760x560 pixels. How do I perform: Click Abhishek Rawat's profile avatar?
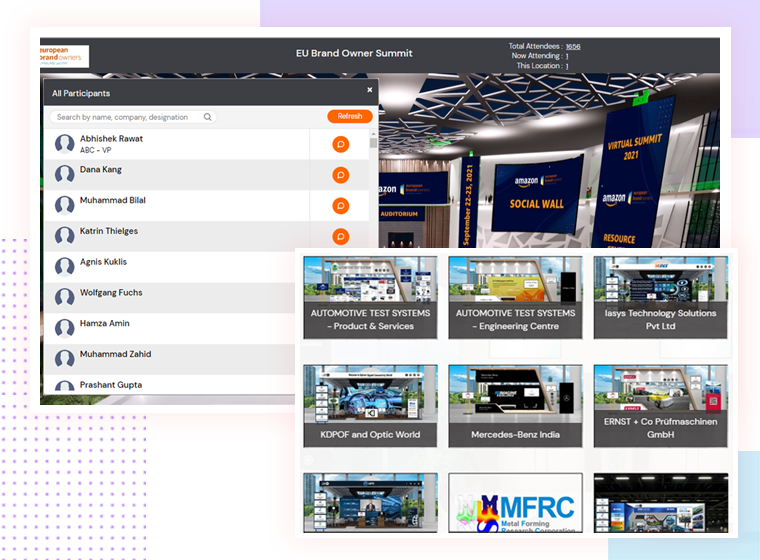point(65,144)
